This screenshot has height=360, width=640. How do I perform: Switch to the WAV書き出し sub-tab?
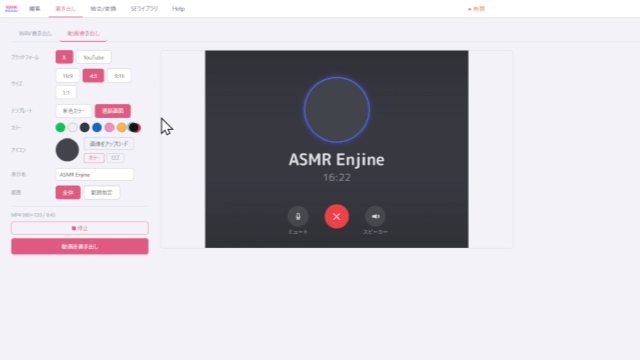(x=36, y=33)
